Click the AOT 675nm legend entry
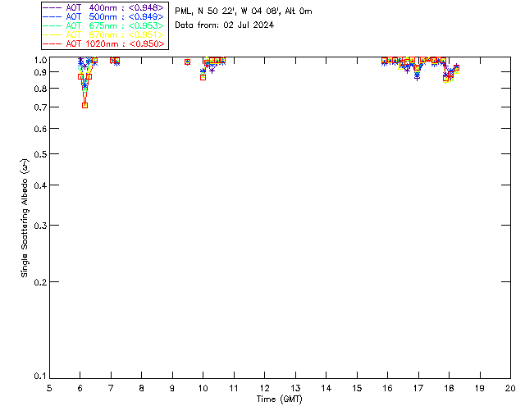 (x=103, y=25)
